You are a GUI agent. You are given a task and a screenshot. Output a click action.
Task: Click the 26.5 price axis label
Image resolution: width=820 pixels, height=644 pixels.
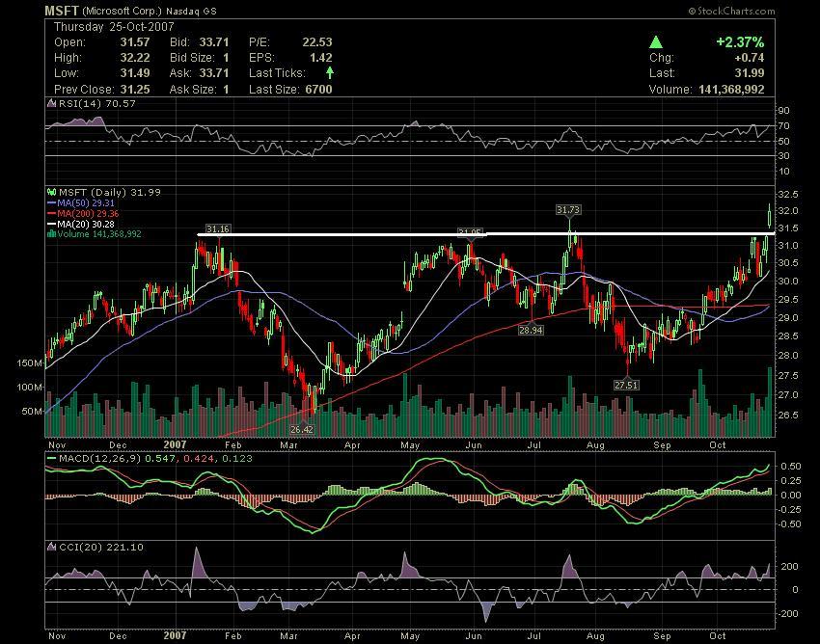[x=788, y=416]
